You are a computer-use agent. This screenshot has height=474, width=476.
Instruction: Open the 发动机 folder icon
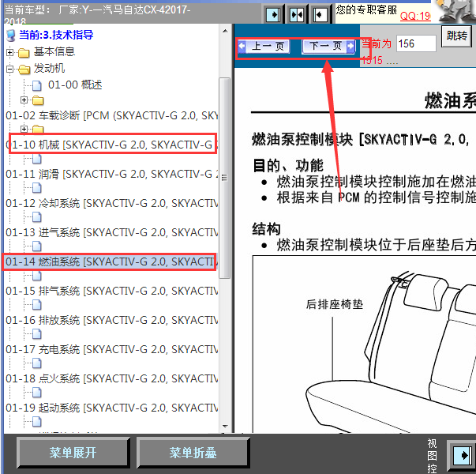click(x=24, y=70)
